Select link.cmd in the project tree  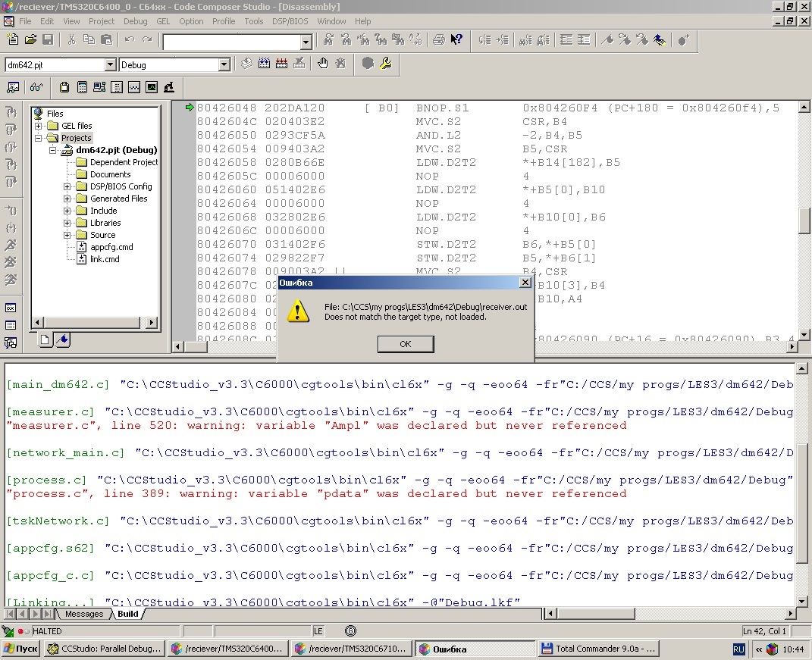[x=105, y=259]
